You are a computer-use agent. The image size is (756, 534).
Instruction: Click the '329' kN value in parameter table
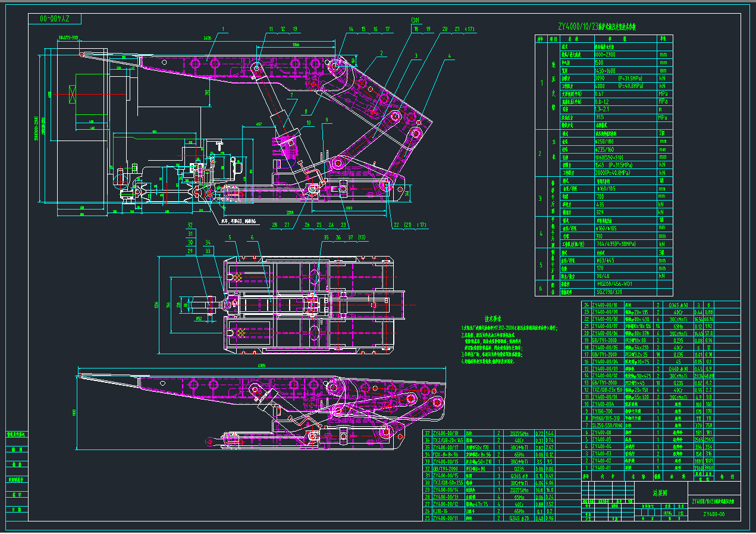click(x=601, y=212)
